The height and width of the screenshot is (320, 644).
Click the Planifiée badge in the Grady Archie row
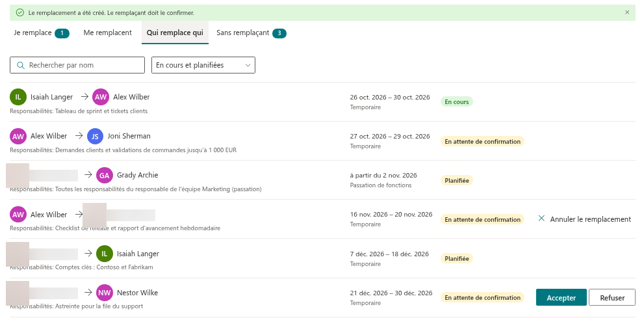click(x=457, y=180)
